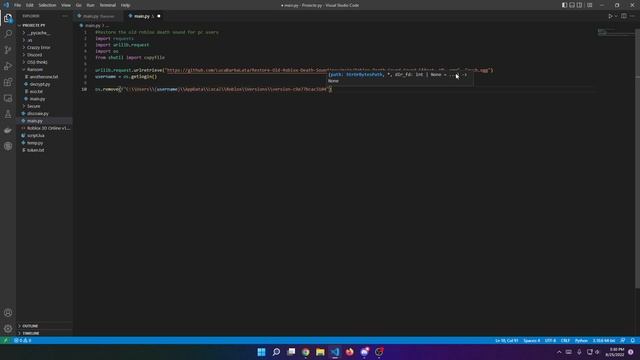Open the Source Control view
This screenshot has width=640, height=360.
point(8,50)
